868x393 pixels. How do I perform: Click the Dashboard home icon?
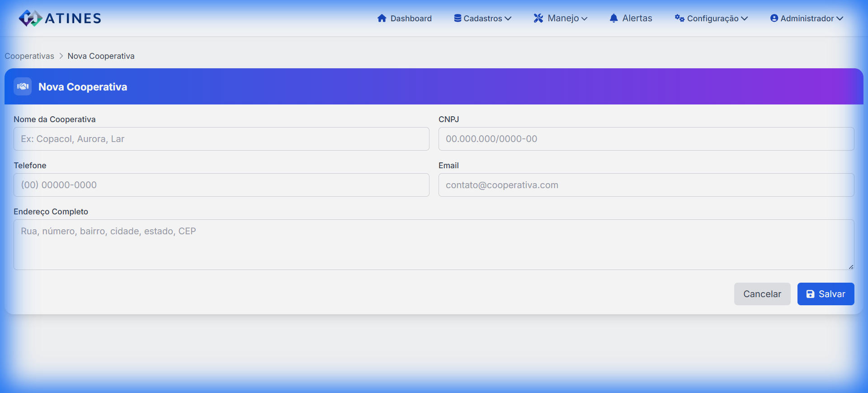[382, 18]
